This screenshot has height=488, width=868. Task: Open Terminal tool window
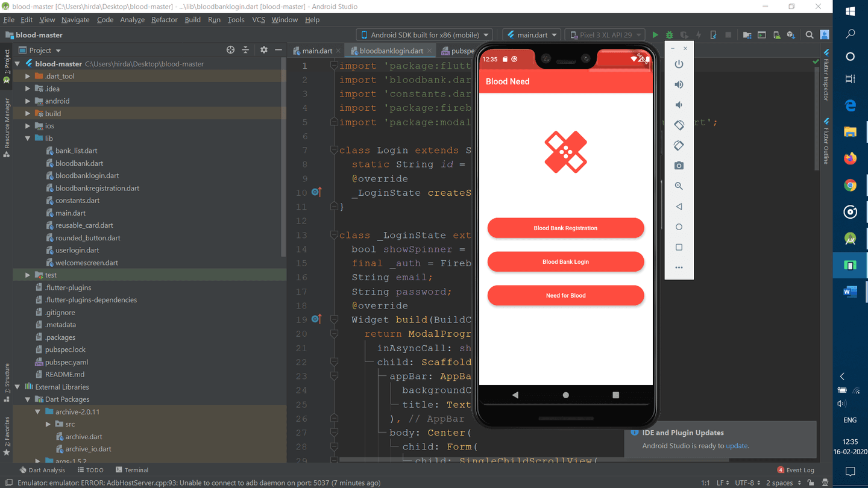pyautogui.click(x=132, y=470)
